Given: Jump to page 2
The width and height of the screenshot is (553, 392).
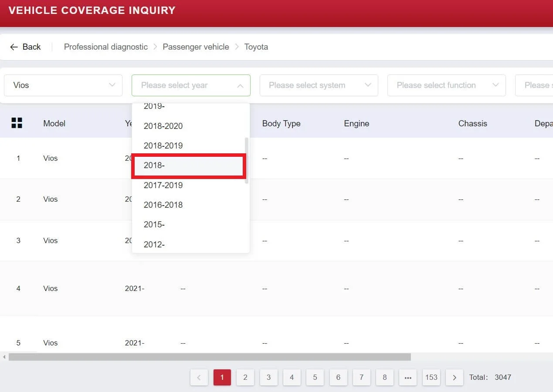Looking at the screenshot, I should coord(245,378).
